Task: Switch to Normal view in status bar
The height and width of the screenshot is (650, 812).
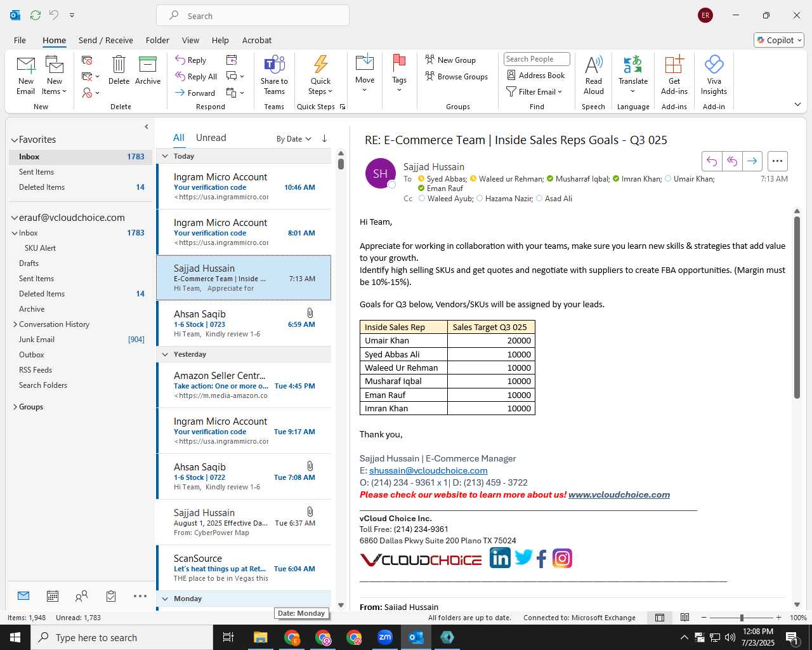Action: tap(660, 618)
